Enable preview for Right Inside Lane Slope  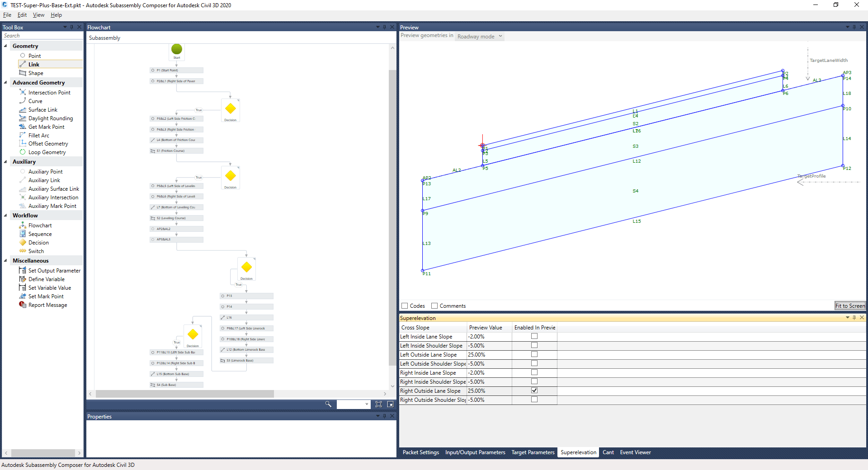[x=534, y=372]
